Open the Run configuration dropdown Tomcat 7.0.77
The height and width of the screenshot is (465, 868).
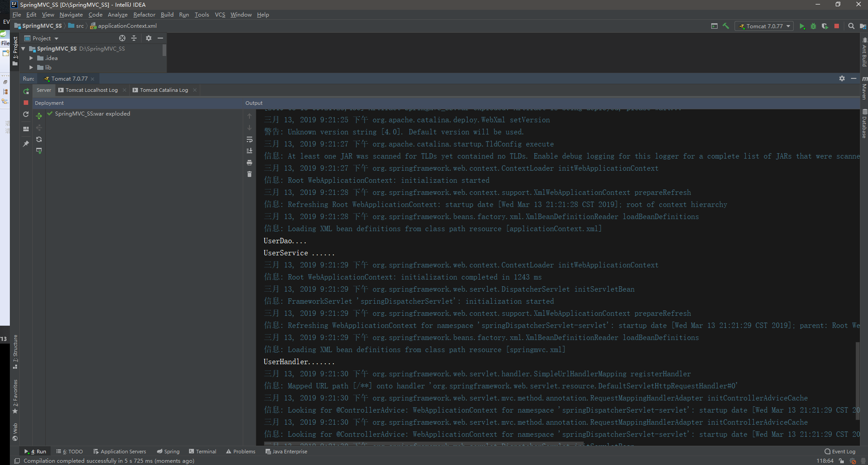[x=764, y=26]
